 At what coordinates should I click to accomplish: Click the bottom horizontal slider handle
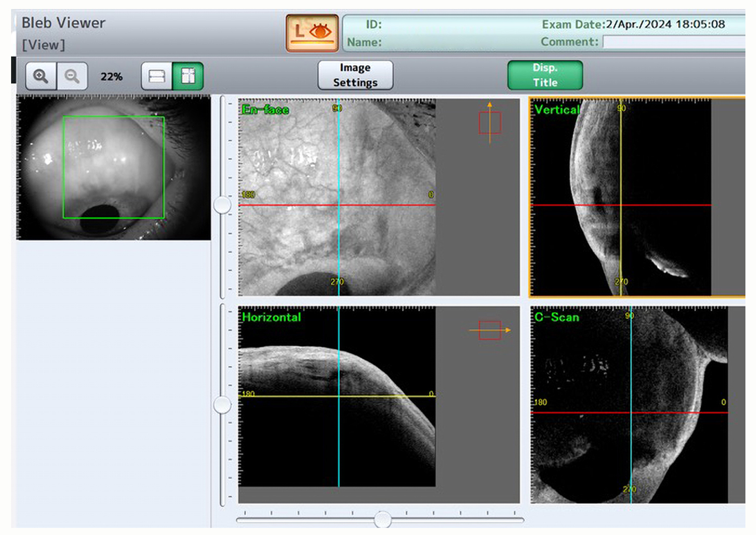383,519
